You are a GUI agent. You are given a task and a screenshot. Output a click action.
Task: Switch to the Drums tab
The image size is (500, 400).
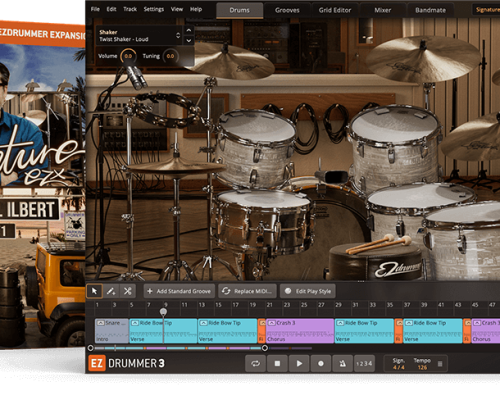tap(240, 10)
